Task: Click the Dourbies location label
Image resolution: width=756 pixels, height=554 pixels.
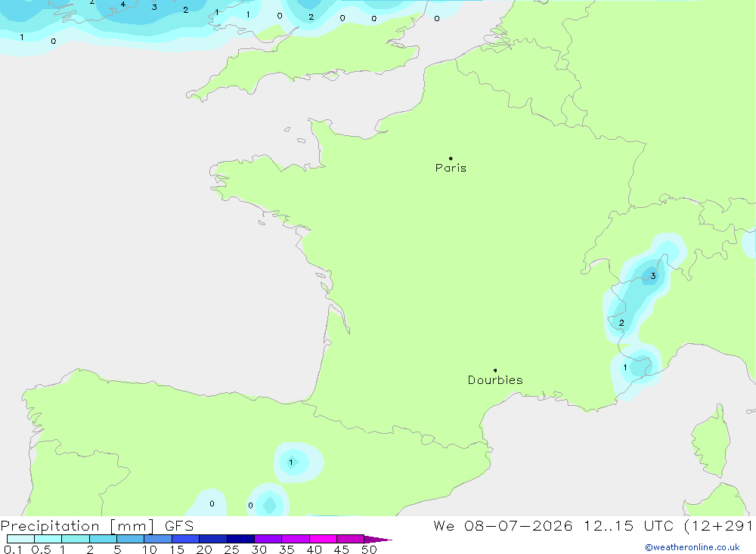Action: (495, 380)
